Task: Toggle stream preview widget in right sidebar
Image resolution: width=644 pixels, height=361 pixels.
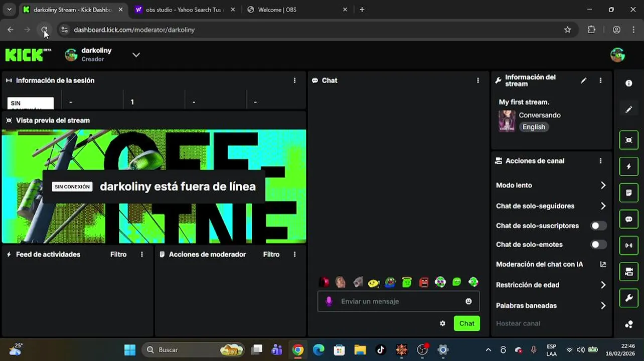Action: (628, 140)
